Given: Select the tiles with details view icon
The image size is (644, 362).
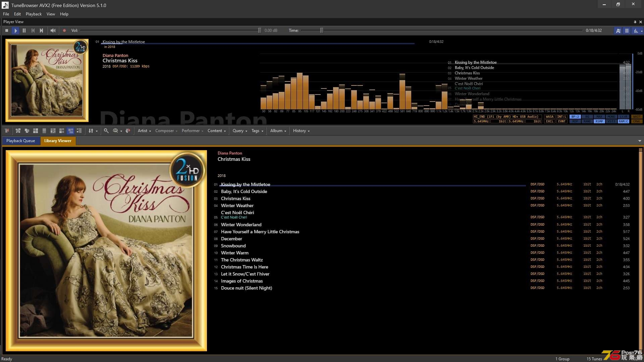Looking at the screenshot, I should [x=62, y=131].
